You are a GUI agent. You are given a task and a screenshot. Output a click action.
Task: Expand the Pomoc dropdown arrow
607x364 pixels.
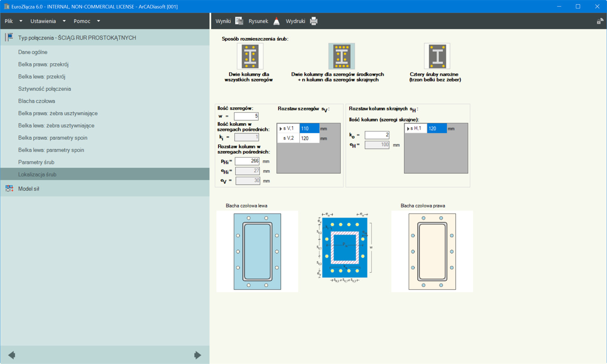coord(98,21)
